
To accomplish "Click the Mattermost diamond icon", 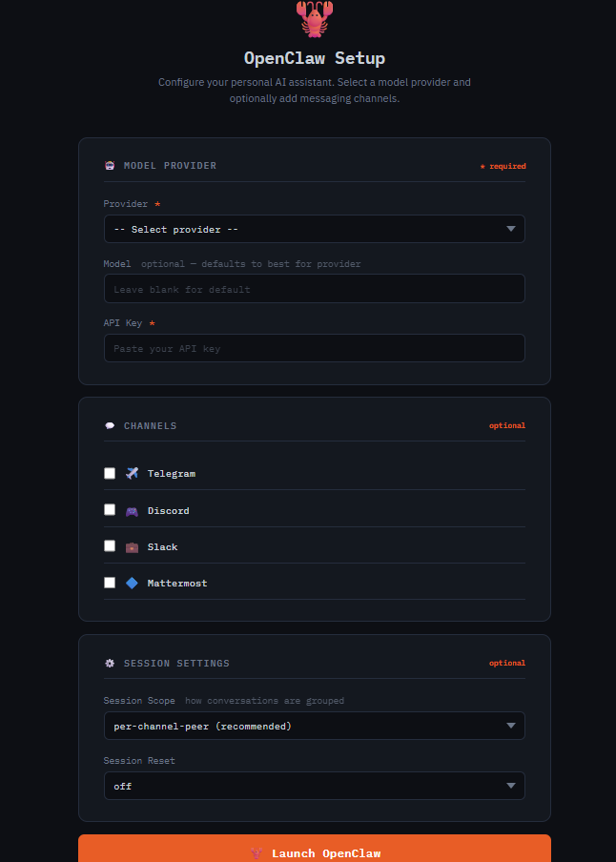I will (132, 583).
